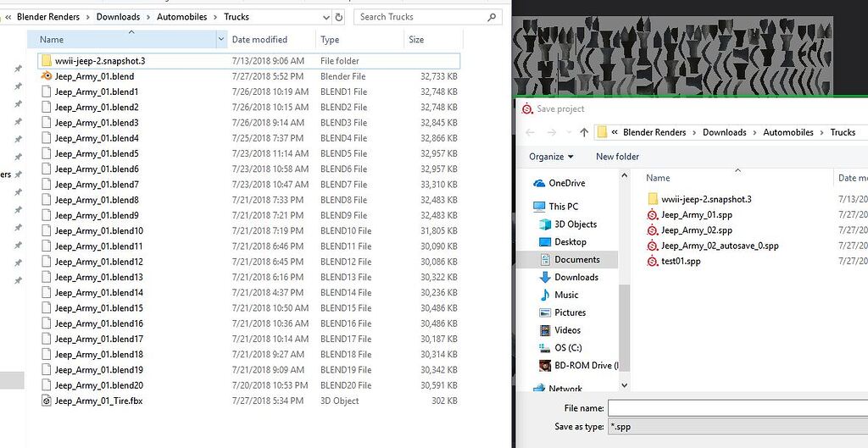
Task: Open the Explorer address bar history dropdown
Action: click(x=326, y=17)
